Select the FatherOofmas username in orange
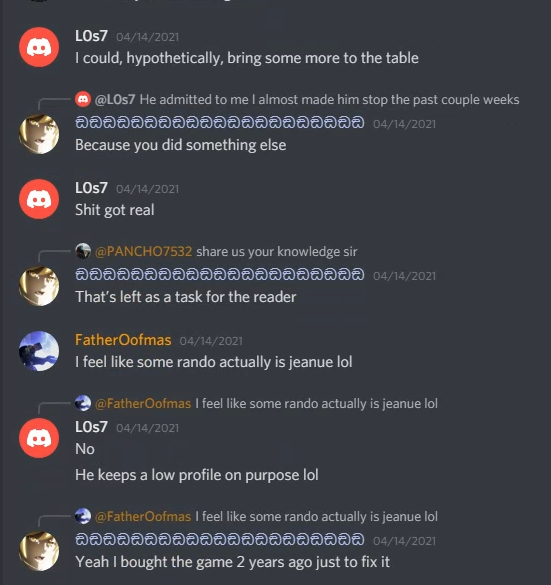The image size is (551, 585). point(123,340)
